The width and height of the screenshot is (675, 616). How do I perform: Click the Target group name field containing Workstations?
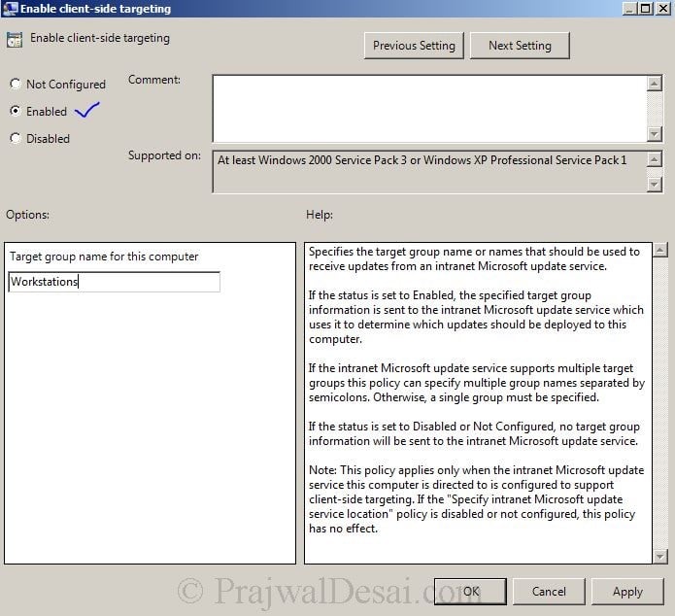pos(114,282)
